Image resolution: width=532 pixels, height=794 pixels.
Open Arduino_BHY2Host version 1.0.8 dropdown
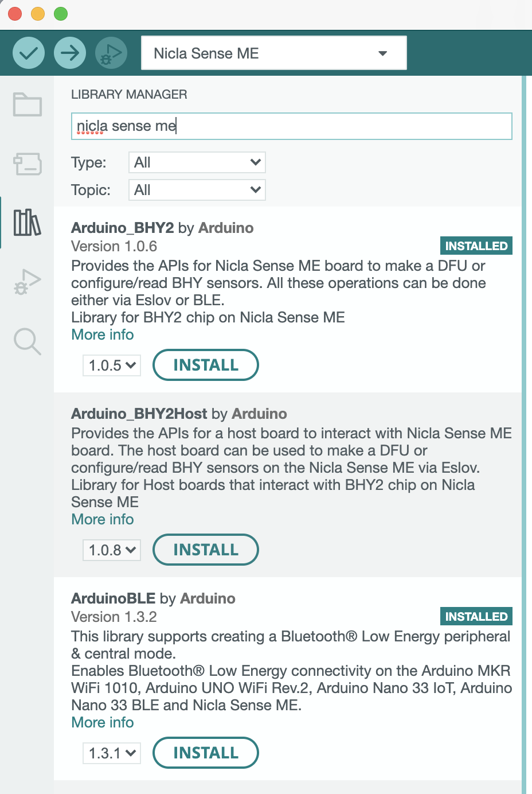112,550
